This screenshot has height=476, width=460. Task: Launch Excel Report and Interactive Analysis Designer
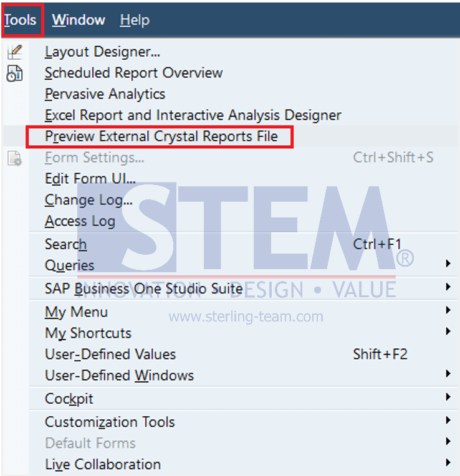[193, 115]
